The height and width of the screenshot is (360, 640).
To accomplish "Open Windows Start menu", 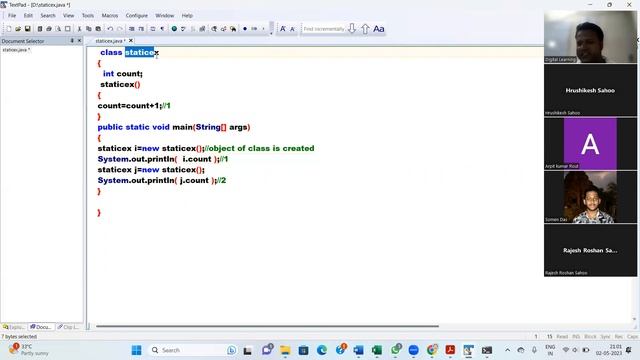I will [136, 350].
